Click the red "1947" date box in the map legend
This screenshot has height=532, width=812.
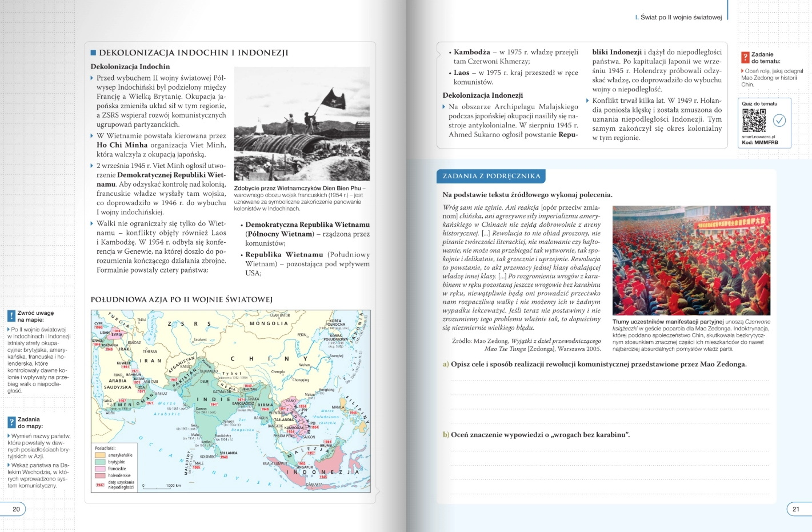click(100, 485)
